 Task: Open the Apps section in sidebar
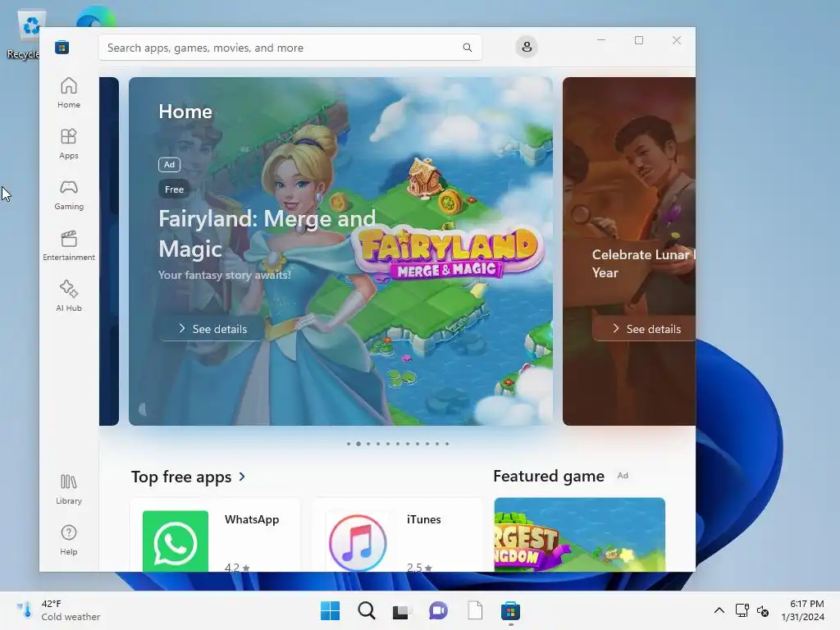(x=69, y=144)
